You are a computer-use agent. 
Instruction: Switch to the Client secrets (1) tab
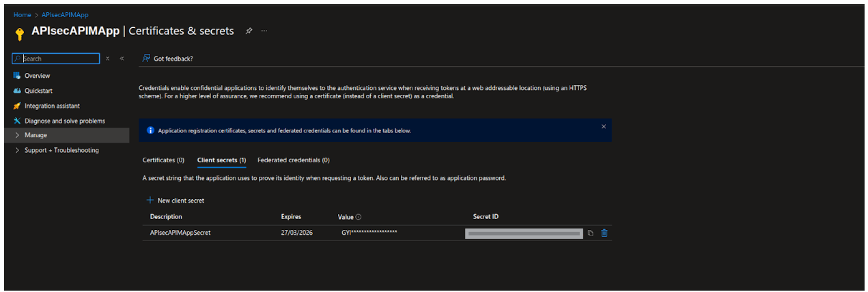pos(222,160)
